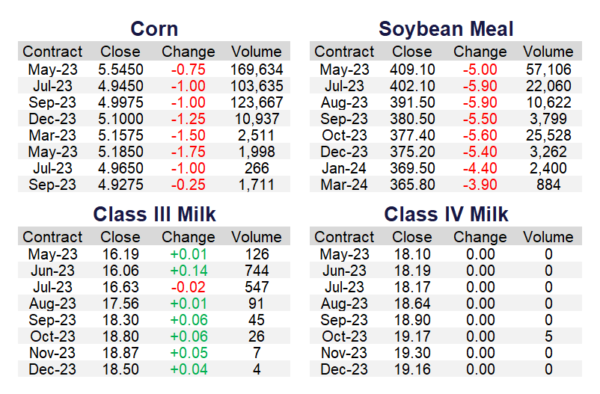Image resolution: width=600 pixels, height=394 pixels.
Task: Click Soybean Meal Mar-24 contract
Action: [x=344, y=185]
